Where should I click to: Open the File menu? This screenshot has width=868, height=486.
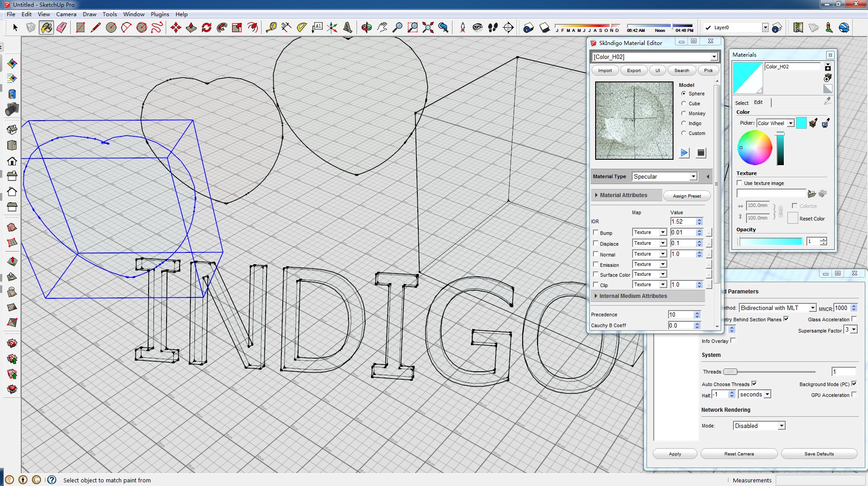coord(11,14)
